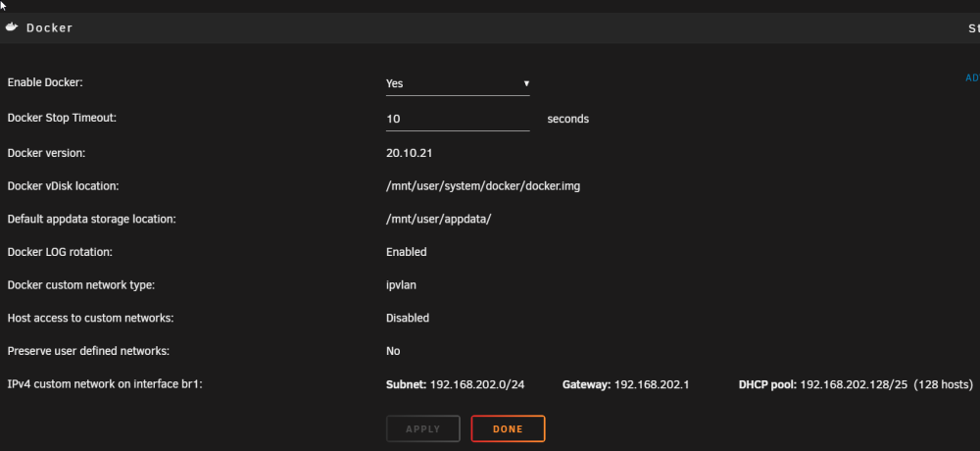Click the greyed-out Apply button
Screen dimensions: 980x451
pyautogui.click(x=423, y=429)
